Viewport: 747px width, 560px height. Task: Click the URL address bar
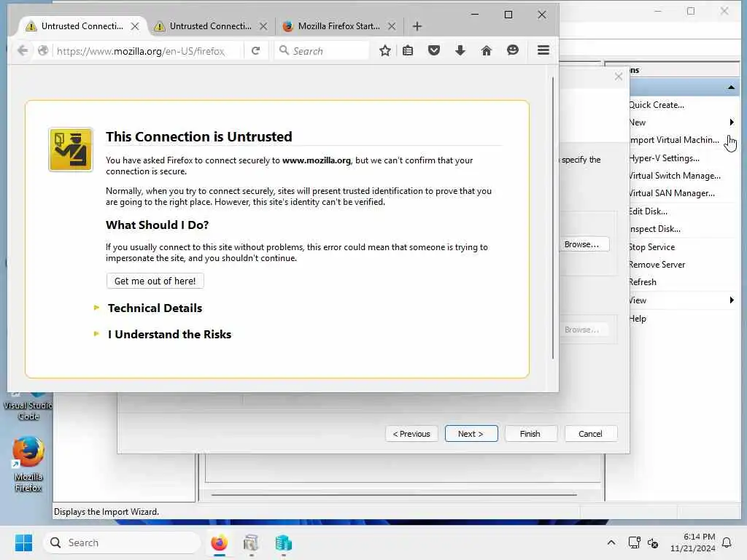pyautogui.click(x=141, y=51)
